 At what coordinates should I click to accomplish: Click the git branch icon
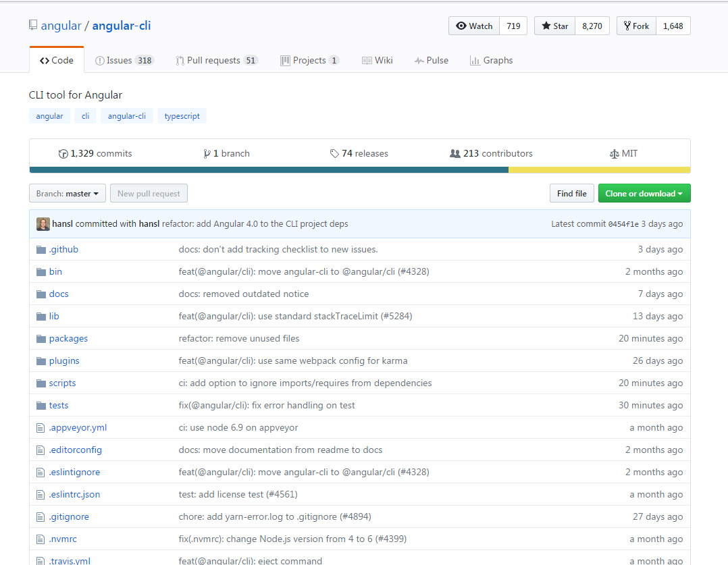[207, 154]
